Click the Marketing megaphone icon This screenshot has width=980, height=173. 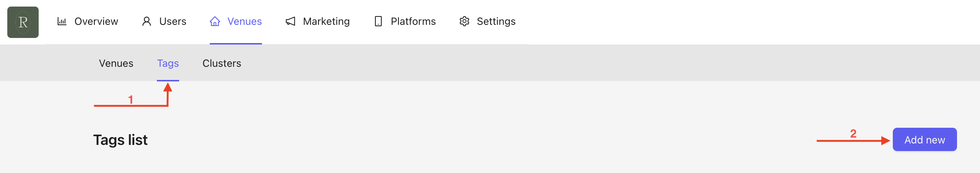[290, 21]
